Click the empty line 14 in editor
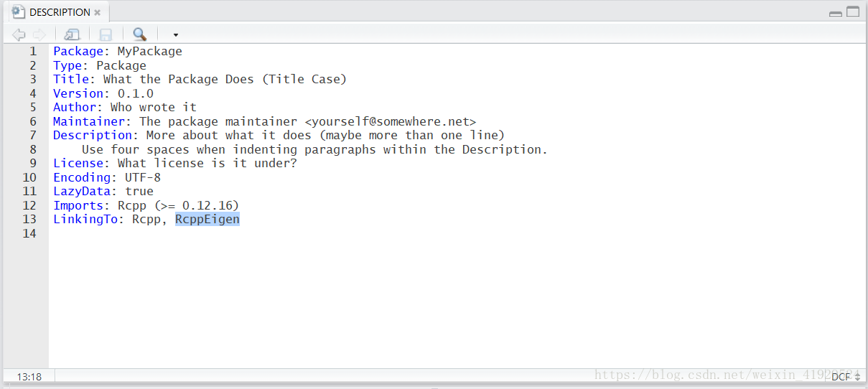Image resolution: width=868 pixels, height=389 pixels. tap(457, 233)
